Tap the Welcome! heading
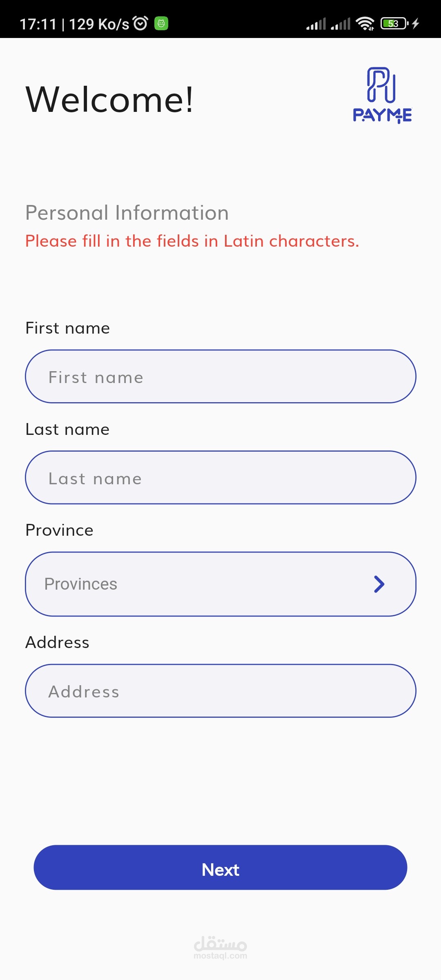The height and width of the screenshot is (980, 441). coord(109,99)
